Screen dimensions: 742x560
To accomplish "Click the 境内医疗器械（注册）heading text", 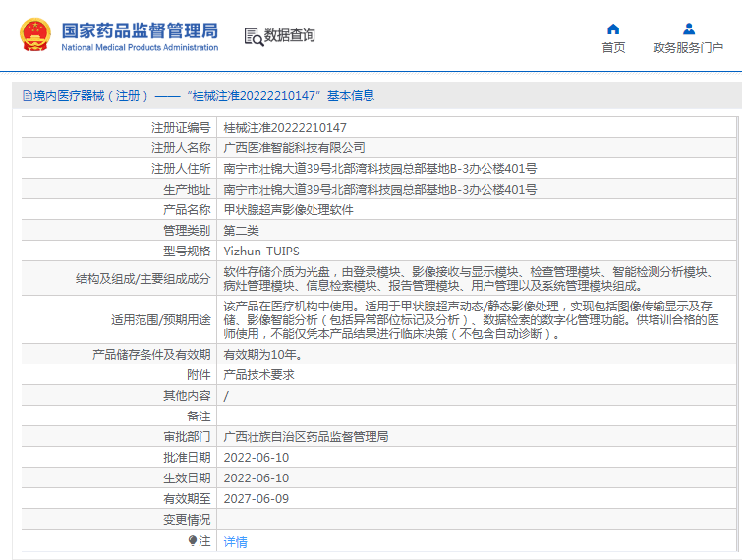I will tap(91, 96).
